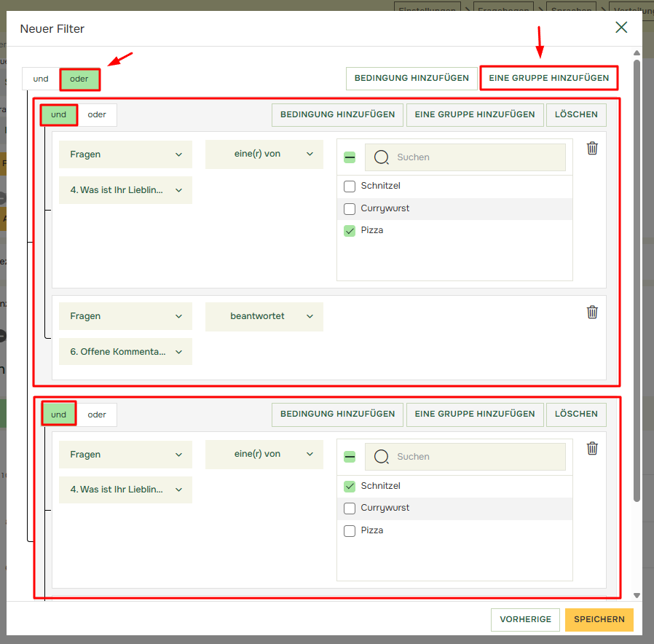
Task: Check Schnitzel in the first group's answer list
Action: coord(350,186)
